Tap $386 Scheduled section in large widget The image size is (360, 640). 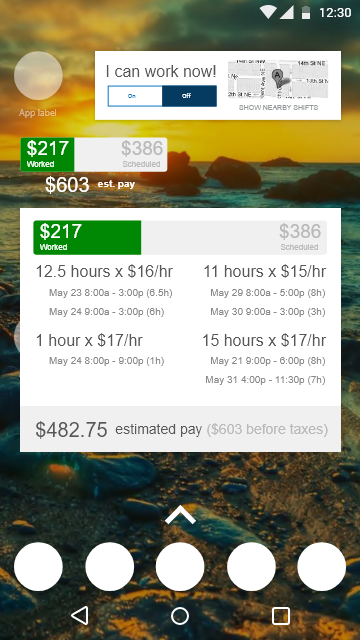234,238
